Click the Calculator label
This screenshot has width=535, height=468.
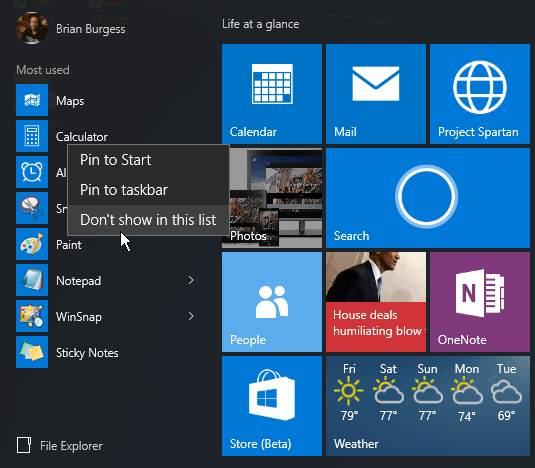coord(82,137)
